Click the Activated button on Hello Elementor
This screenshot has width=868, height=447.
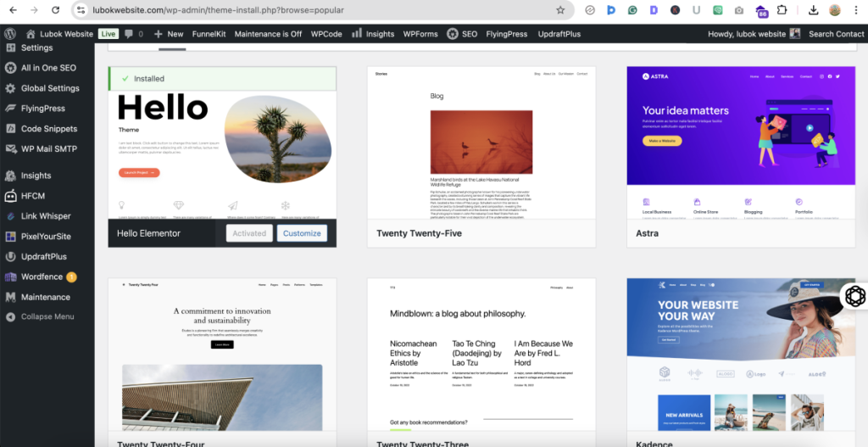click(249, 233)
